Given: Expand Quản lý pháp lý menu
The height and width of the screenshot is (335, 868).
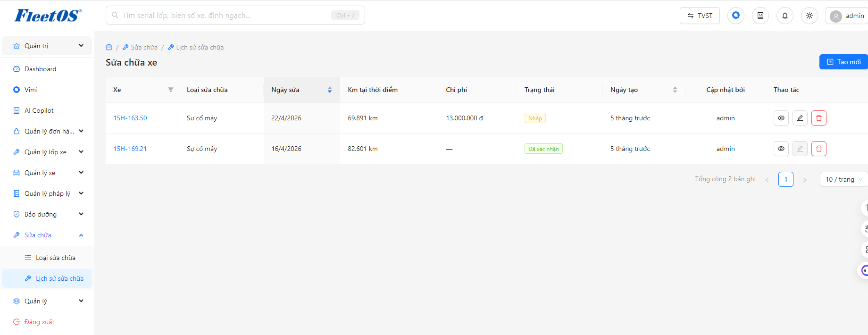Looking at the screenshot, I should pyautogui.click(x=47, y=193).
